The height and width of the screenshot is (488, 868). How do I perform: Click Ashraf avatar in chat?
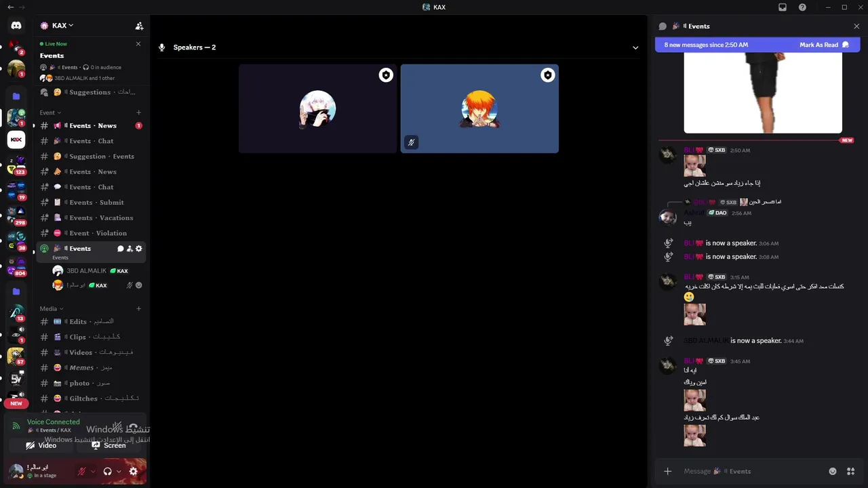668,217
